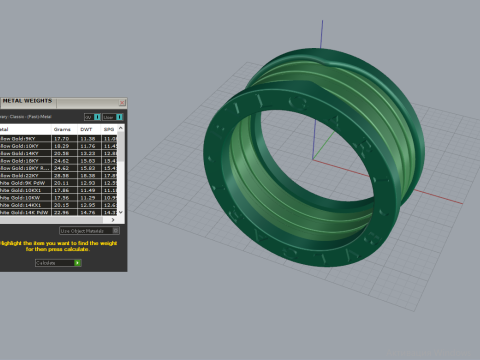Select the Yellow Gold:22KY row
This screenshot has width=480, height=360.
coord(58,175)
